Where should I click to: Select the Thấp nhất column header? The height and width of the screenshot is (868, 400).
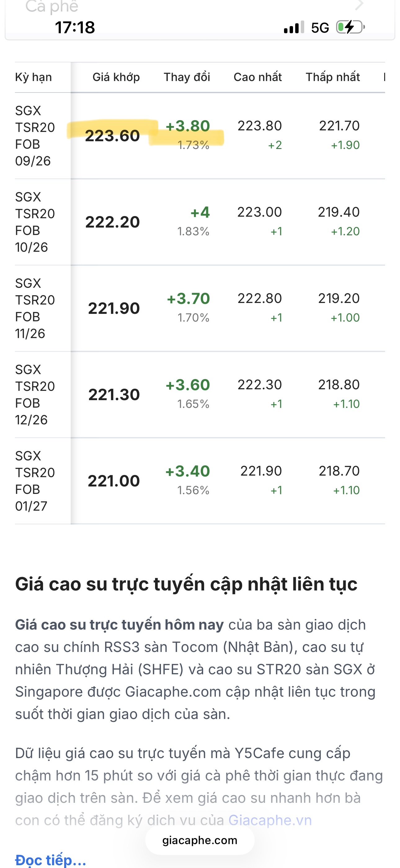pyautogui.click(x=333, y=77)
